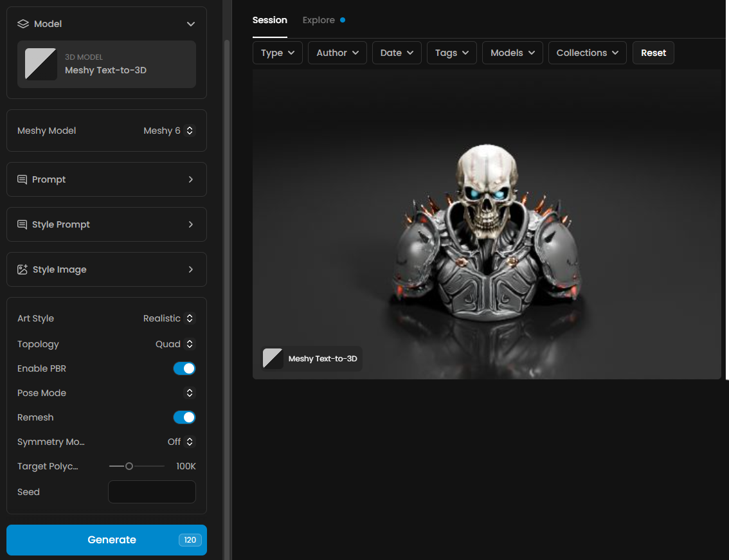
Task: Click the blue dot beside Explore
Action: [x=343, y=20]
